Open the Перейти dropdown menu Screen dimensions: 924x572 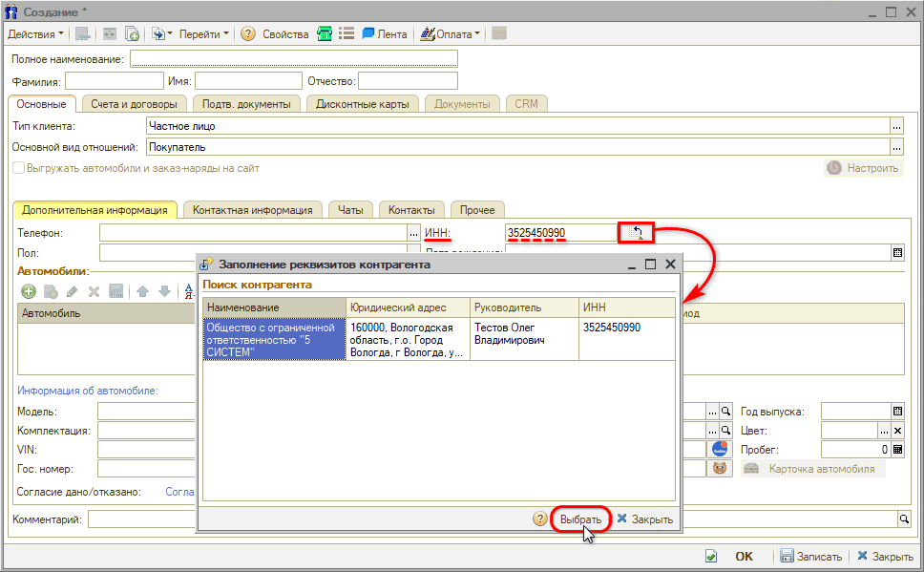(203, 33)
